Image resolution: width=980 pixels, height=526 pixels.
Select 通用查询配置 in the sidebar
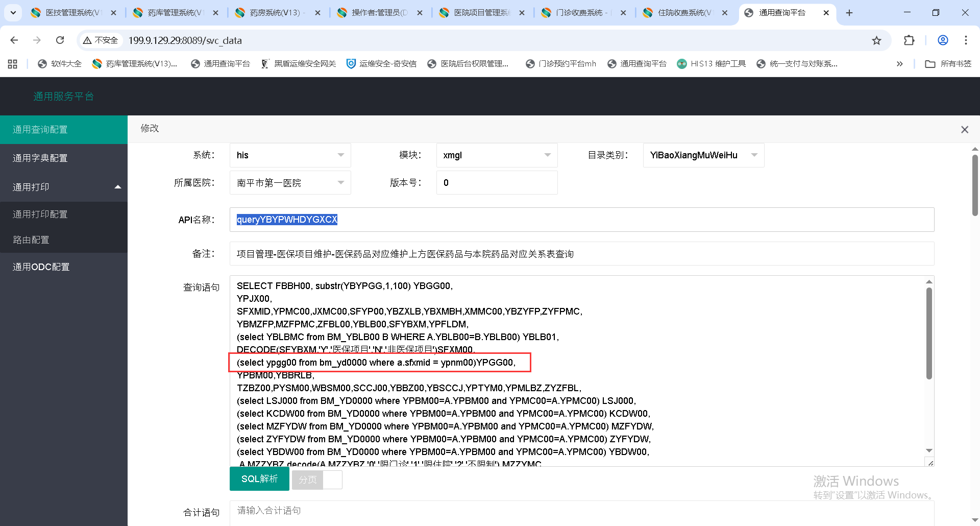pos(64,130)
